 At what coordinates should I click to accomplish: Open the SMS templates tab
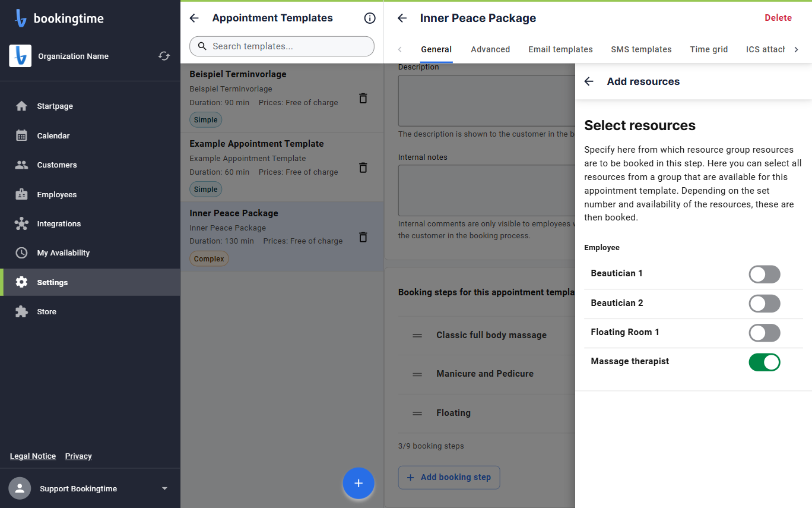(x=641, y=49)
